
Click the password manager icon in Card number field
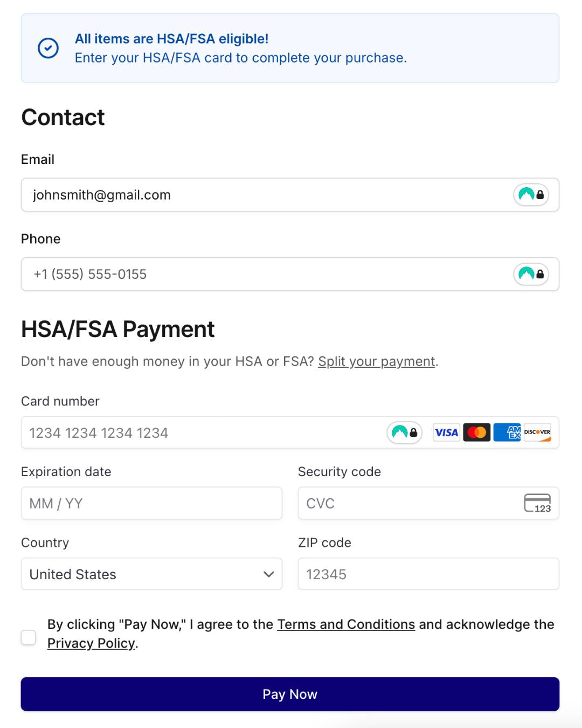(404, 432)
